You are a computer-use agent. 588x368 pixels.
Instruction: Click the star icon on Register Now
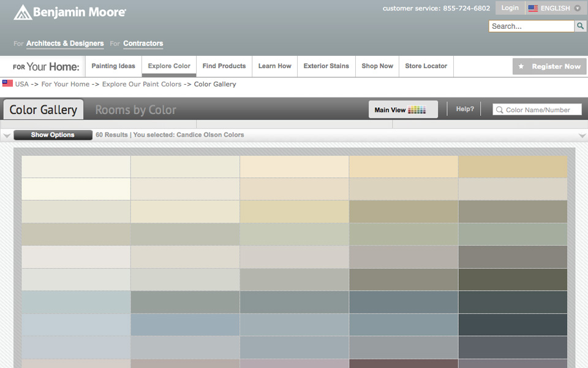point(521,66)
